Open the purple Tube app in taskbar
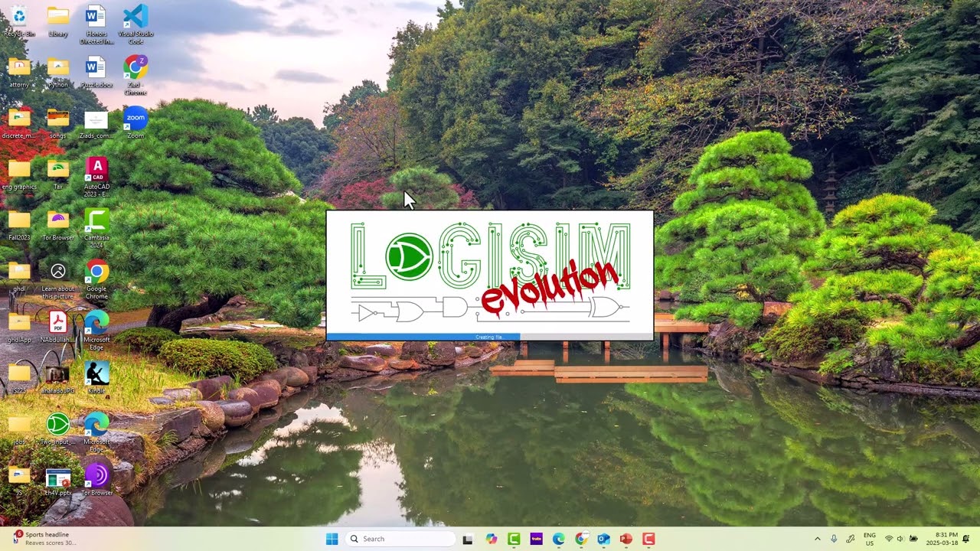 coord(536,539)
